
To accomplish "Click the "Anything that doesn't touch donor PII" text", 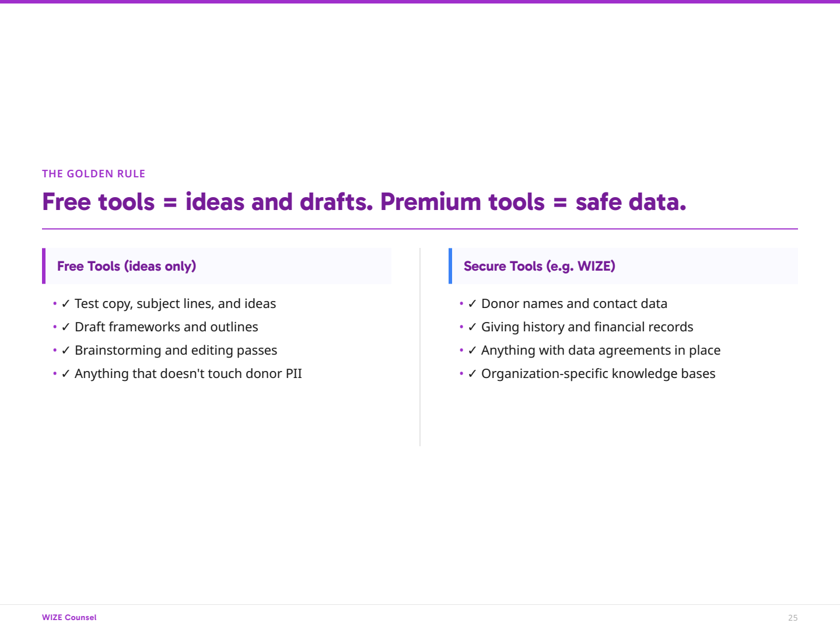I will tap(188, 374).
